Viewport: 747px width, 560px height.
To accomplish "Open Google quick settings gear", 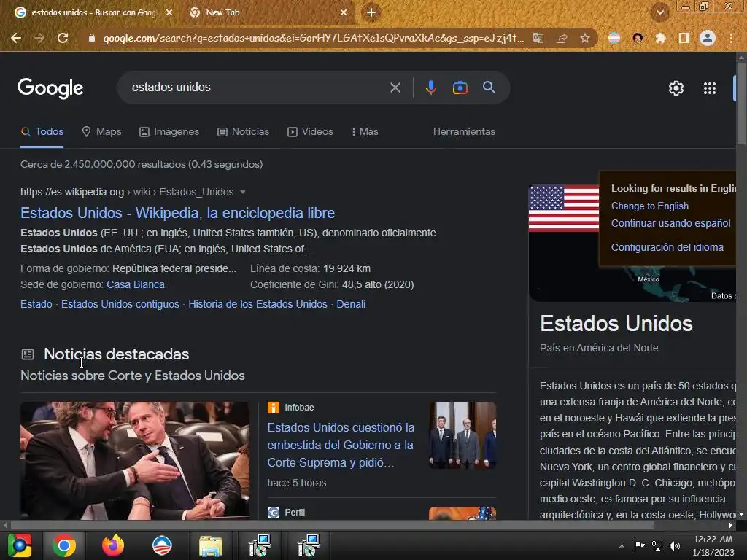I will tap(676, 88).
